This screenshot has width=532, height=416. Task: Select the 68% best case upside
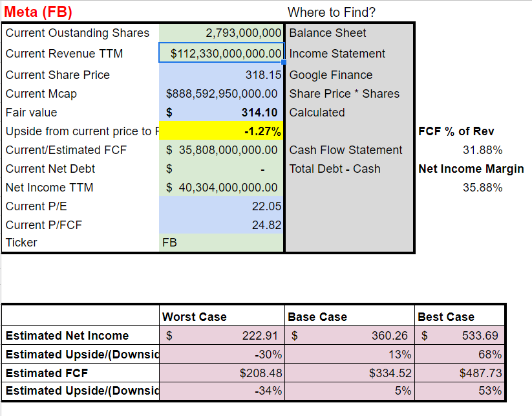[x=490, y=355]
